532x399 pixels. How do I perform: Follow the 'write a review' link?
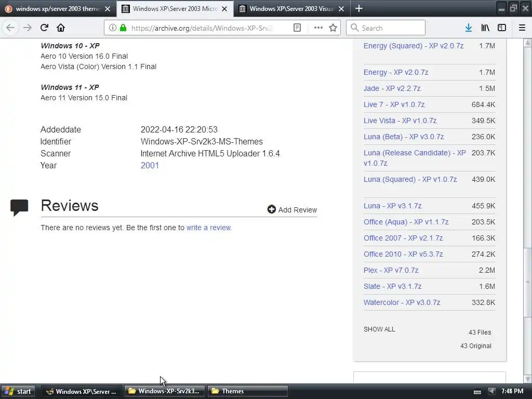[209, 228]
